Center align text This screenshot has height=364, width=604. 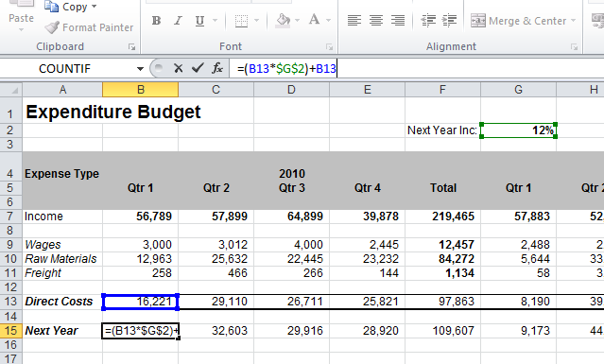[x=376, y=21]
